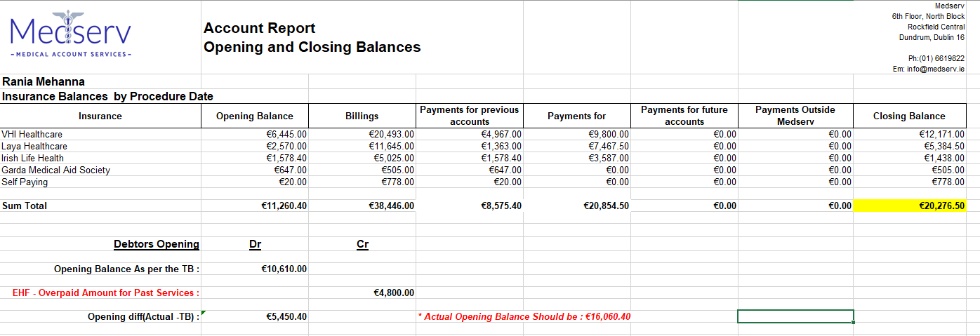Click the red Actual Opening Balance note
Image resolution: width=980 pixels, height=336 pixels.
(524, 316)
